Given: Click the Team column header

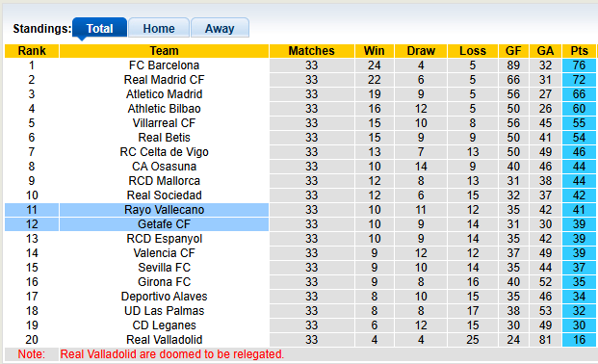Looking at the screenshot, I should 164,51.
